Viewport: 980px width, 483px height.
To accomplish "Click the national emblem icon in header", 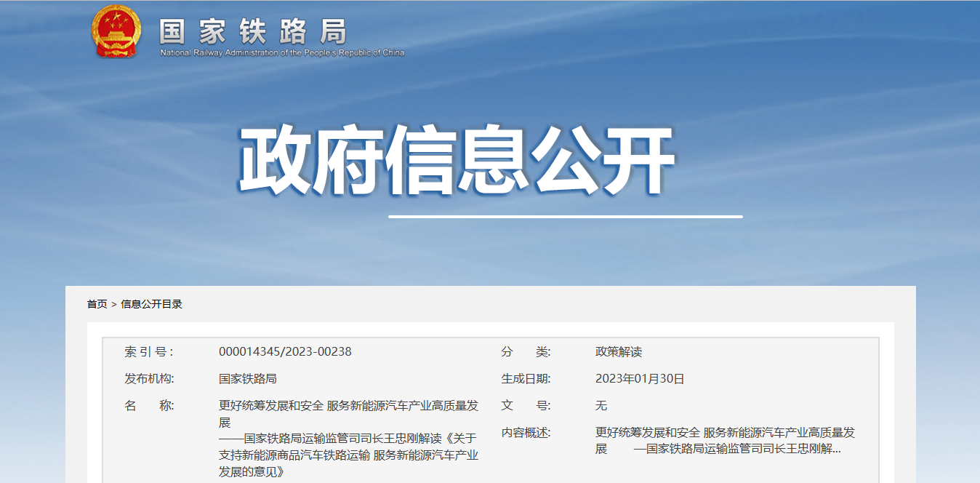I will click(116, 31).
